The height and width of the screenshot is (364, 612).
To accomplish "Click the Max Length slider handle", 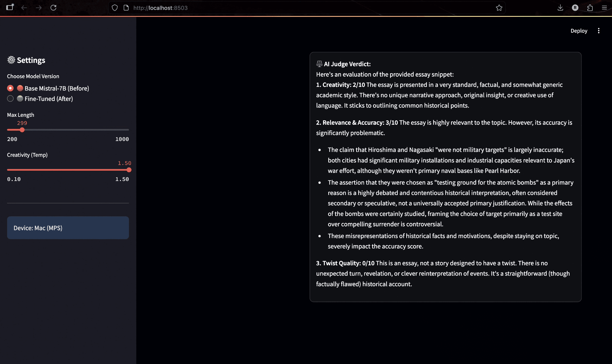I will coord(22,130).
